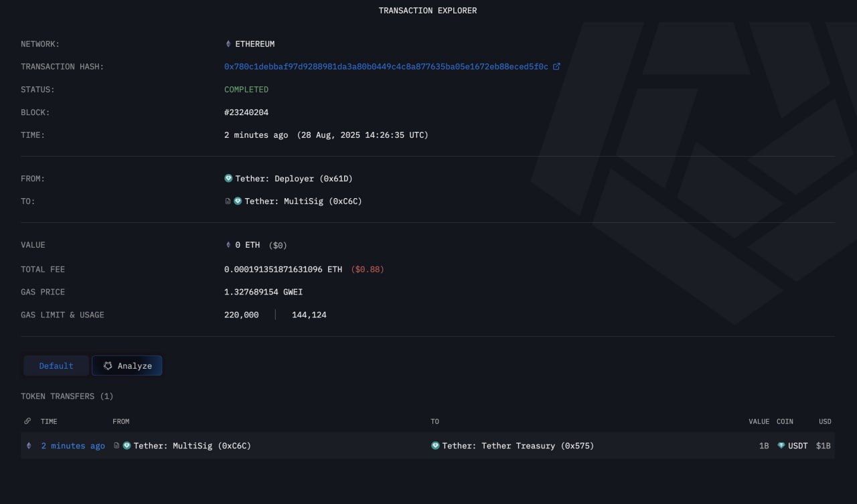
Task: Click the total fee 0.000191351871631096 ETH
Action: click(x=283, y=270)
